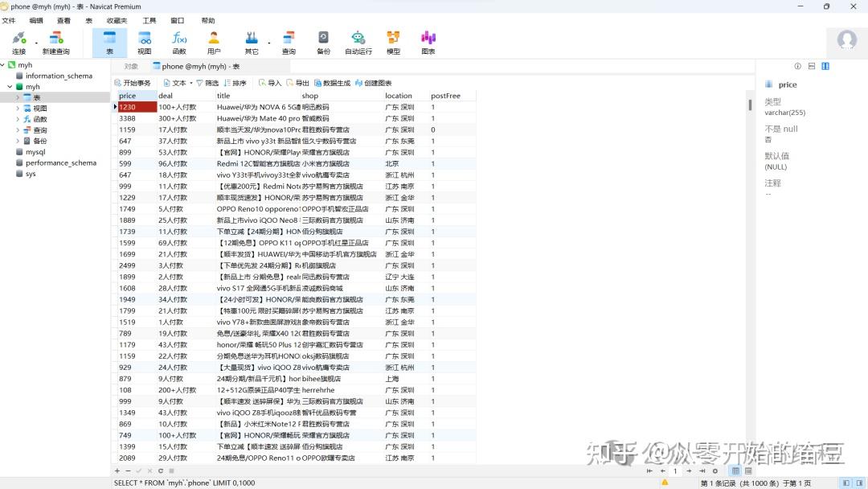Click the 排序 sort button
Image resolution: width=868 pixels, height=489 pixels.
coord(235,83)
